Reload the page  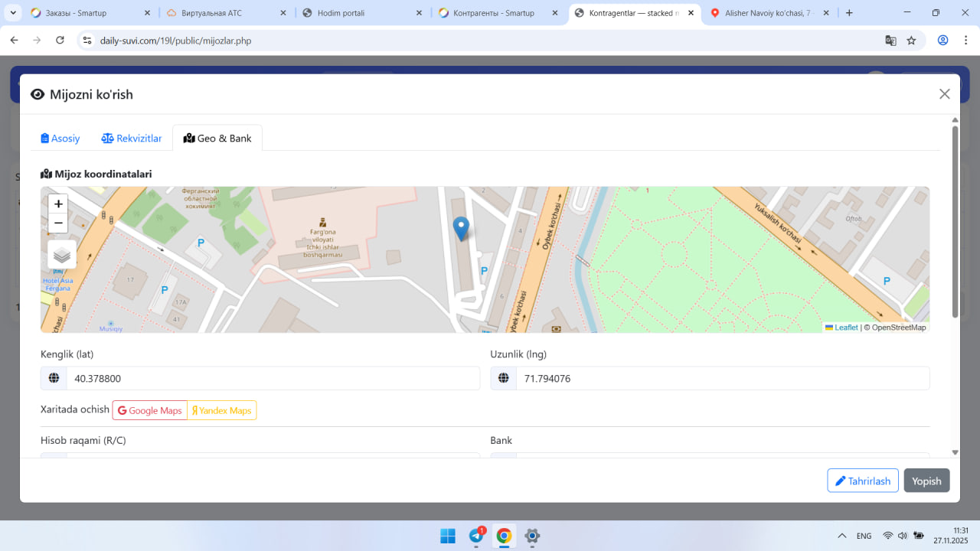pos(60,41)
